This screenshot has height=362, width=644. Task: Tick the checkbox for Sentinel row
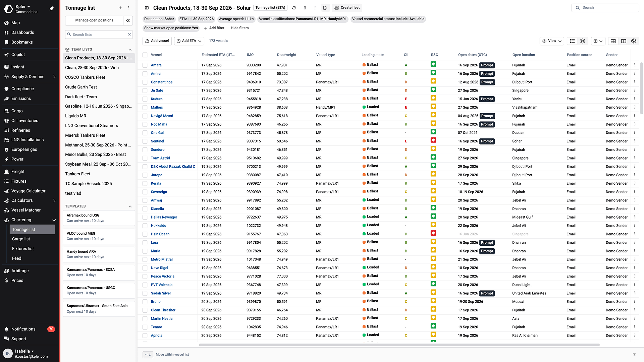click(145, 141)
